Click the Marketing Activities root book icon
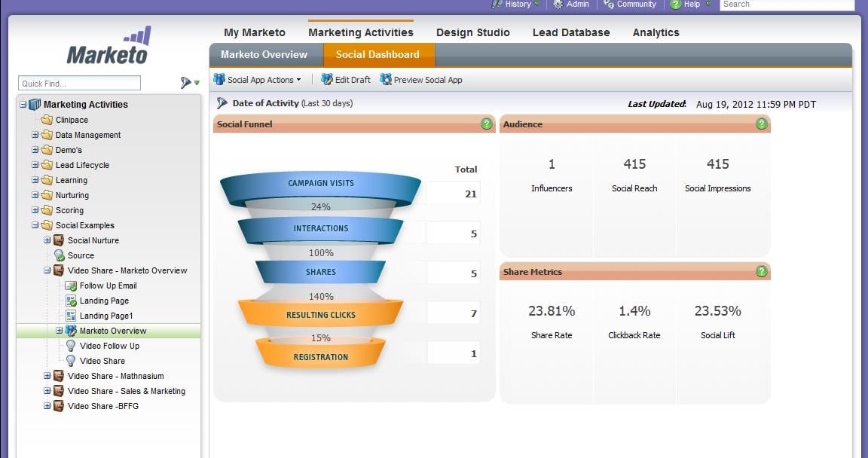This screenshot has width=868, height=458. (35, 105)
